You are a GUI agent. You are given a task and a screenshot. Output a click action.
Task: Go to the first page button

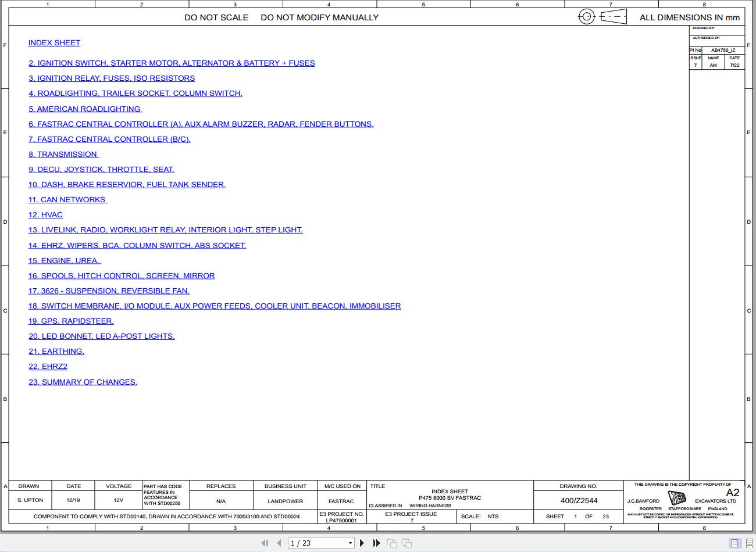tap(265, 543)
